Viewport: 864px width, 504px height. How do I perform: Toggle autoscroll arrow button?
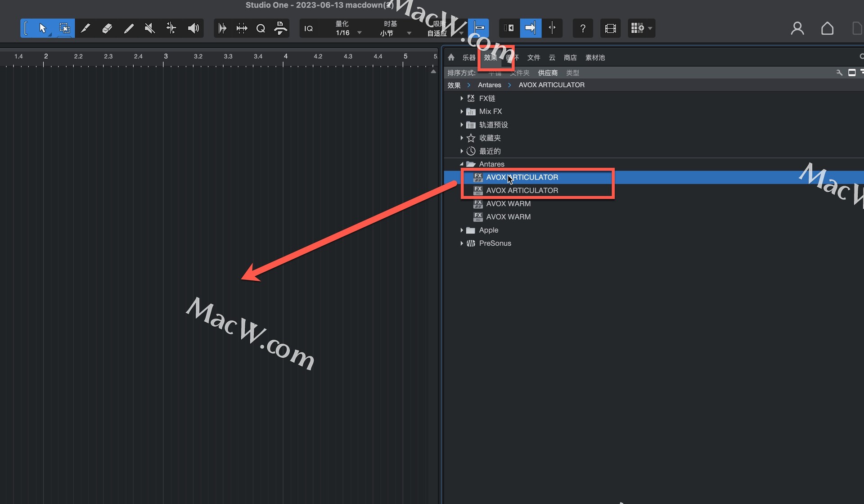(x=531, y=28)
